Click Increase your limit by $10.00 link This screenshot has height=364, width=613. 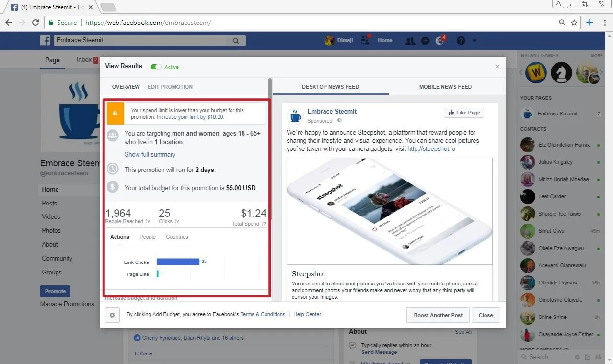190,117
